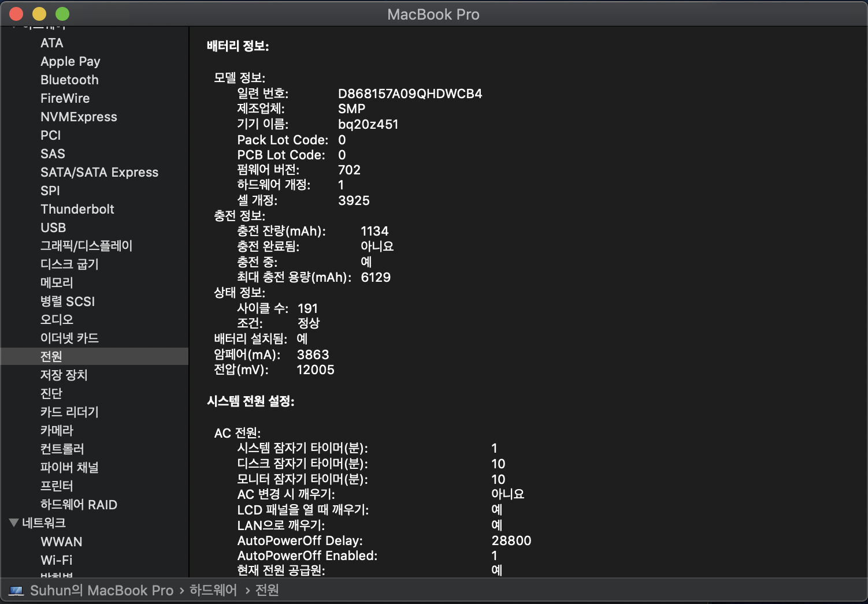
Task: Open the WWAN network entry
Action: pos(61,542)
